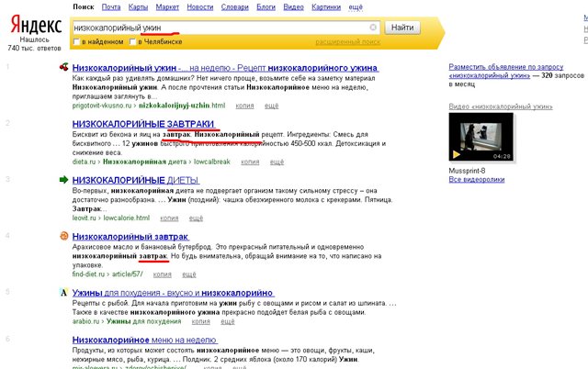
Task: Open the Почта service
Action: pyautogui.click(x=111, y=6)
